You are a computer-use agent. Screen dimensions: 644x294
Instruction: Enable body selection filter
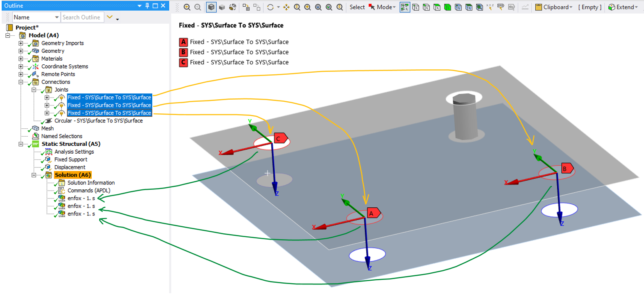click(448, 7)
